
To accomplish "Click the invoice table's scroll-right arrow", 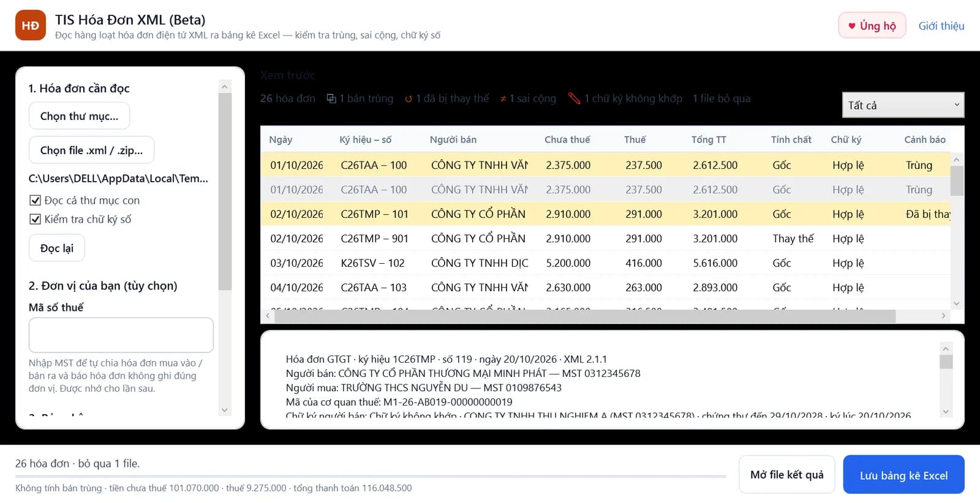I will (943, 316).
